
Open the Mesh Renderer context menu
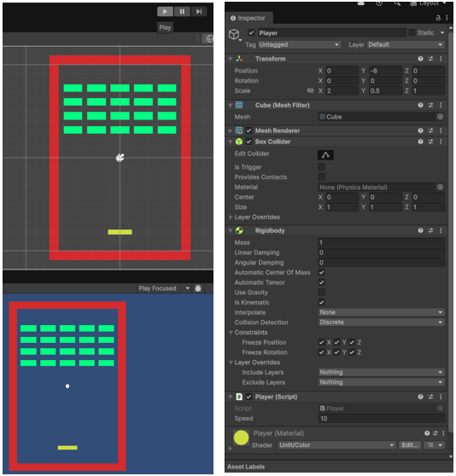pyautogui.click(x=441, y=131)
